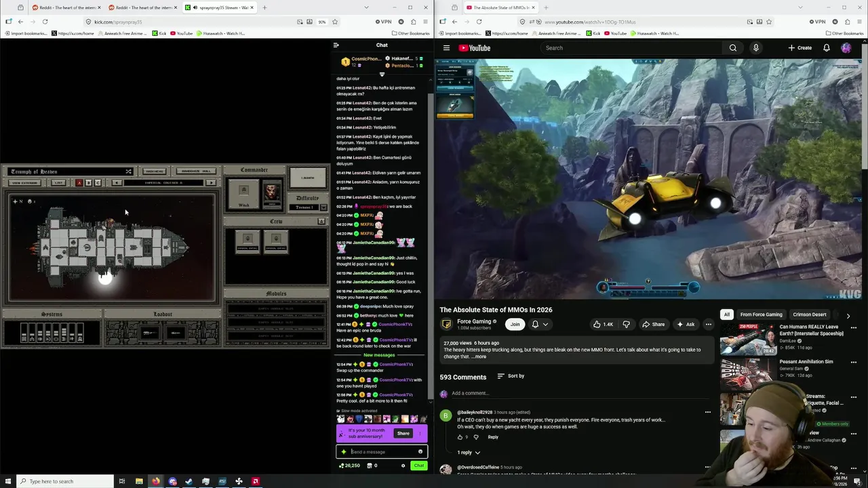This screenshot has height=488, width=868.
Task: Collapse the Kick chat panel icon
Action: coord(336,45)
